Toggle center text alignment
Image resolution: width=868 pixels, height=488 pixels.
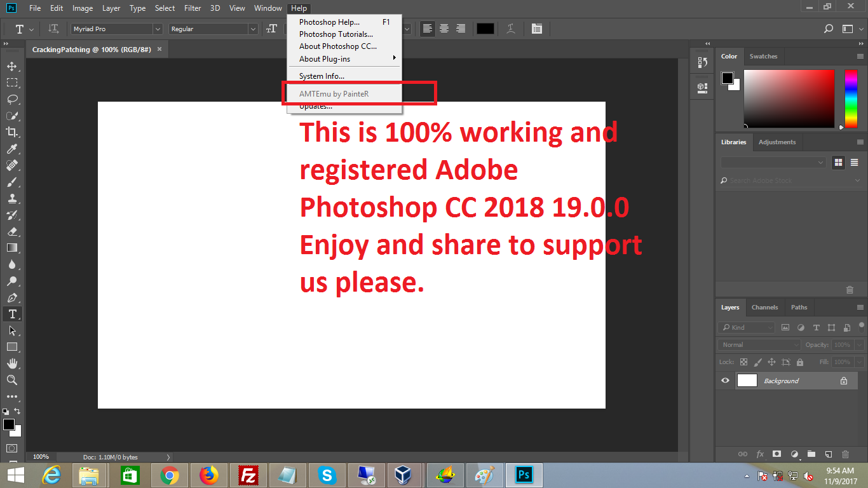tap(444, 29)
